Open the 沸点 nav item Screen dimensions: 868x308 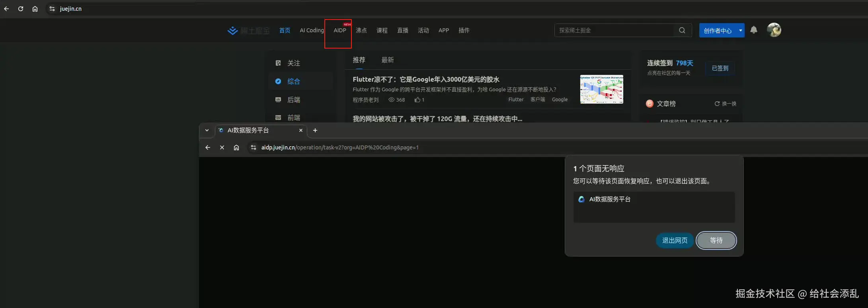pos(361,30)
